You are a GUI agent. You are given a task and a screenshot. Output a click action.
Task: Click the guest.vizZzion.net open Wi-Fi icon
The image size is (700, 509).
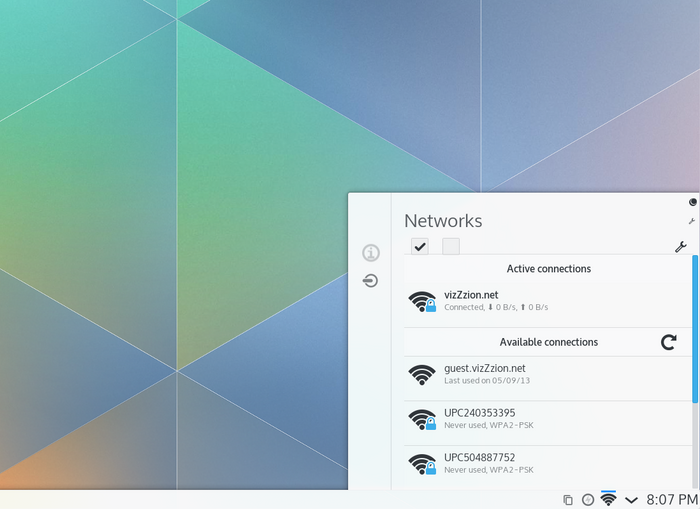click(x=422, y=375)
